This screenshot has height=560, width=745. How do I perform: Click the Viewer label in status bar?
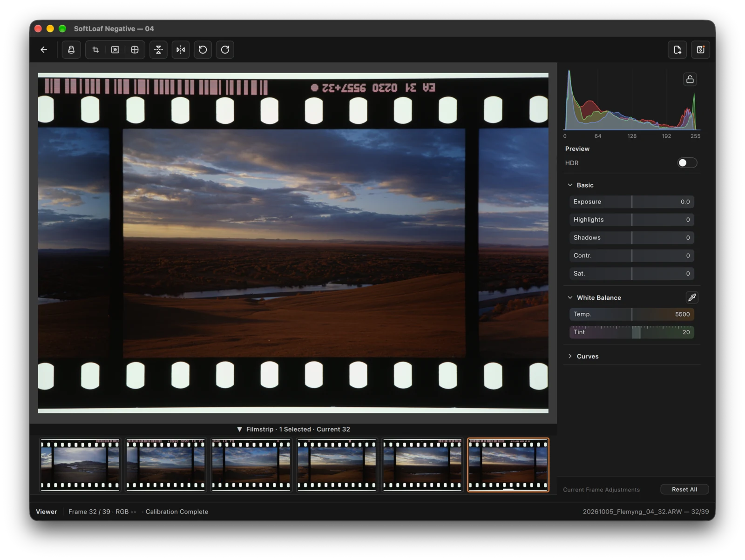[x=47, y=512]
